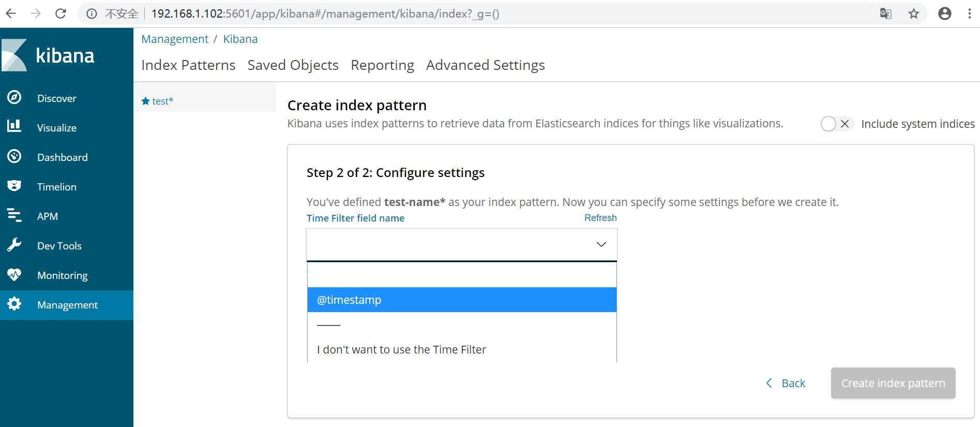Open the test* index pattern

click(x=162, y=101)
